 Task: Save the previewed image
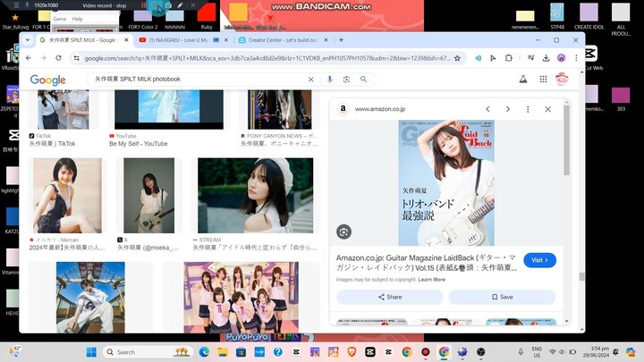click(x=502, y=297)
